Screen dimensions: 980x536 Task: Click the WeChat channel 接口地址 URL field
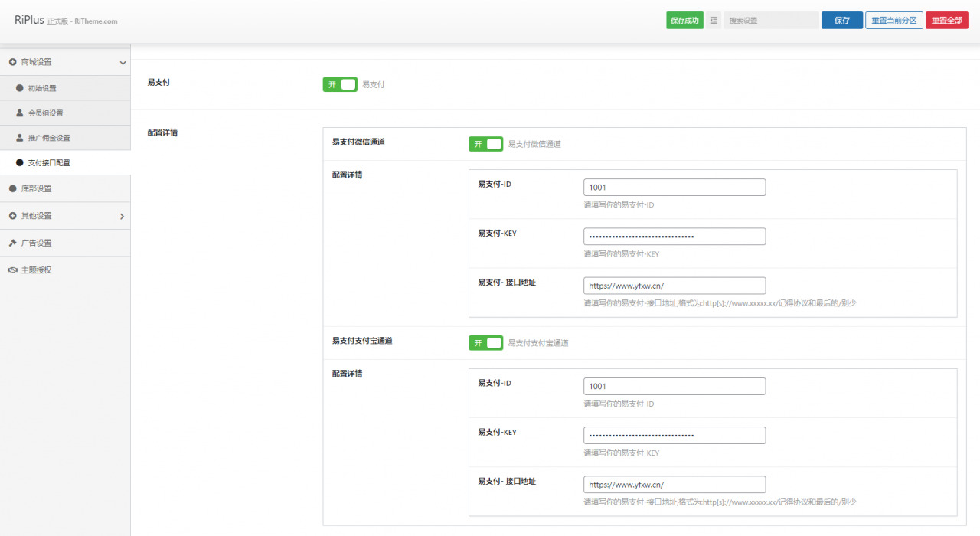click(x=674, y=286)
